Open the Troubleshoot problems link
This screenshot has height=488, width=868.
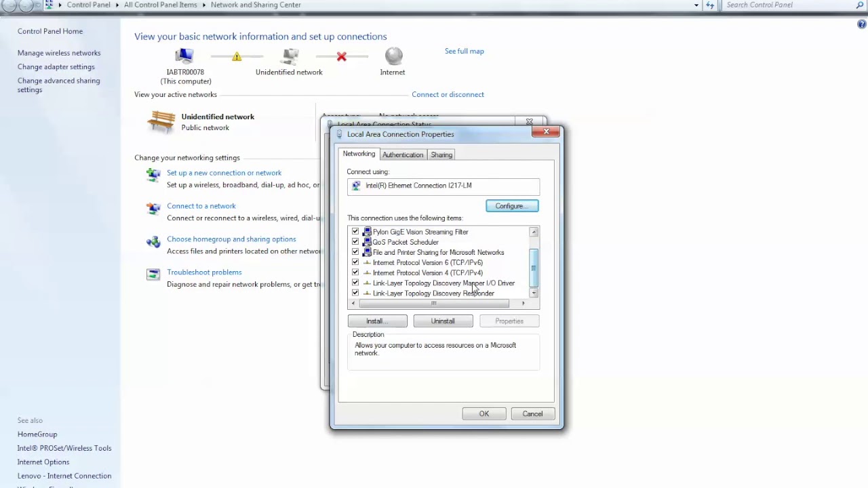(x=204, y=272)
